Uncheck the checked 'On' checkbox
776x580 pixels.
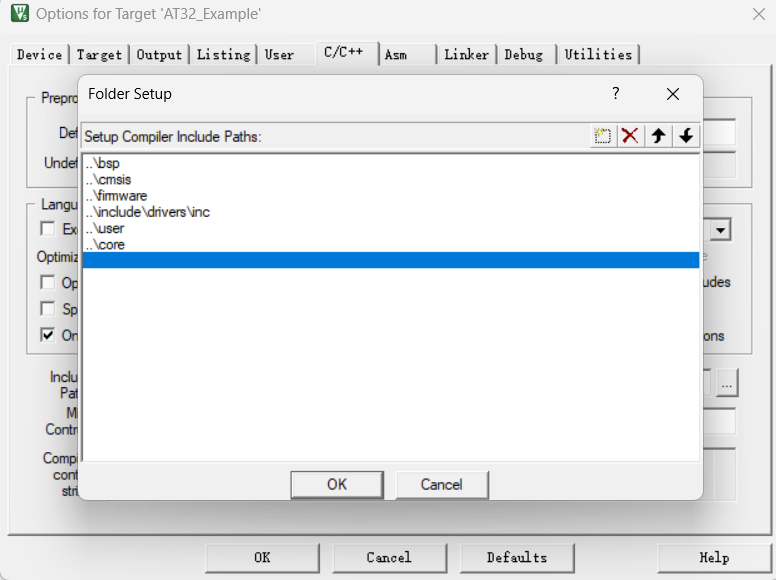[48, 335]
